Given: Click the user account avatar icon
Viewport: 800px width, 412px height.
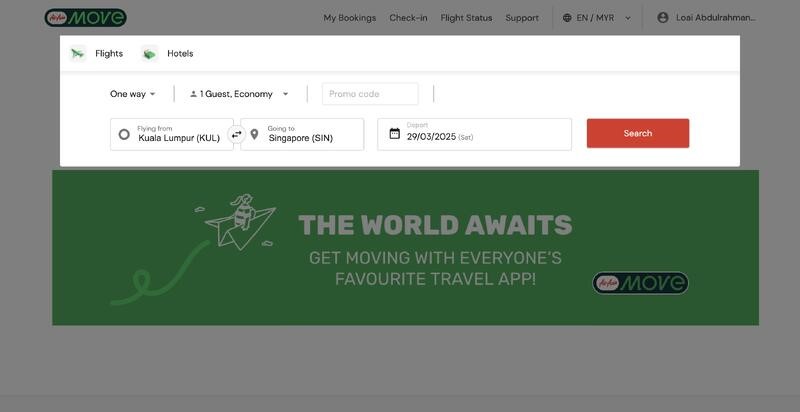Looking at the screenshot, I should (x=663, y=18).
